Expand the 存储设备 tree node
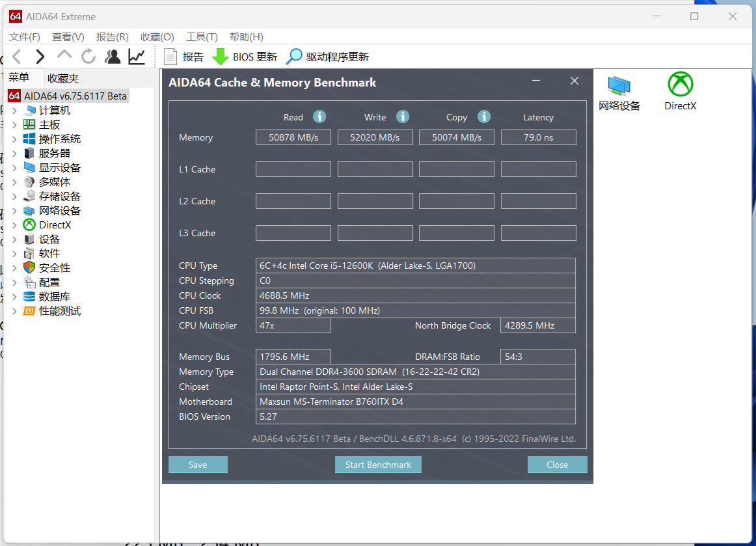The width and height of the screenshot is (756, 546). (14, 197)
